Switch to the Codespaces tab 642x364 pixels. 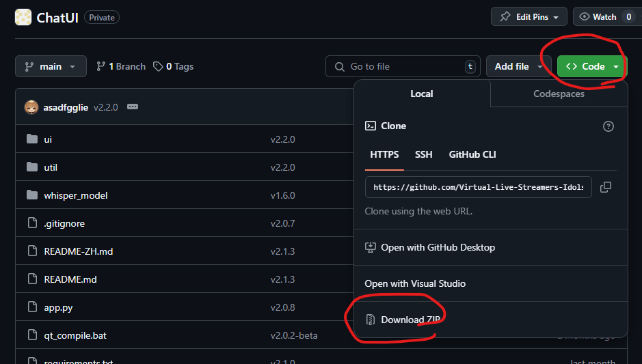pyautogui.click(x=559, y=94)
